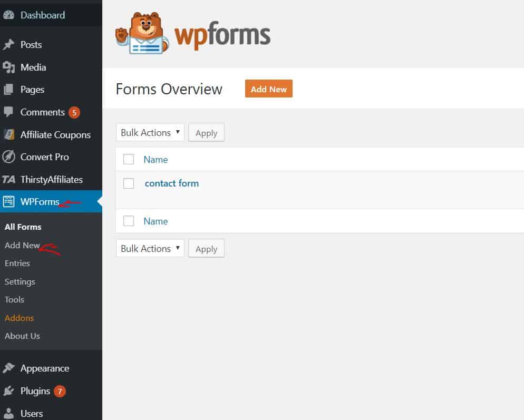524x420 pixels.
Task: Click the WPForms form icon in sidebar
Action: coord(8,201)
